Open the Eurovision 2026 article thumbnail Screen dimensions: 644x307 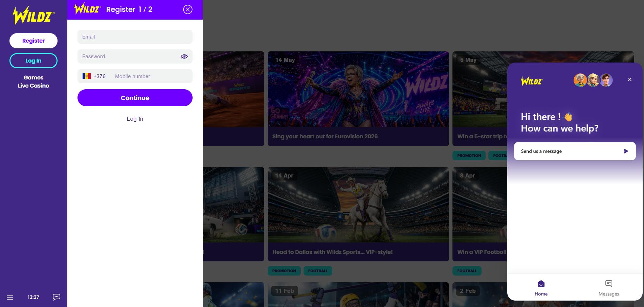(x=358, y=89)
